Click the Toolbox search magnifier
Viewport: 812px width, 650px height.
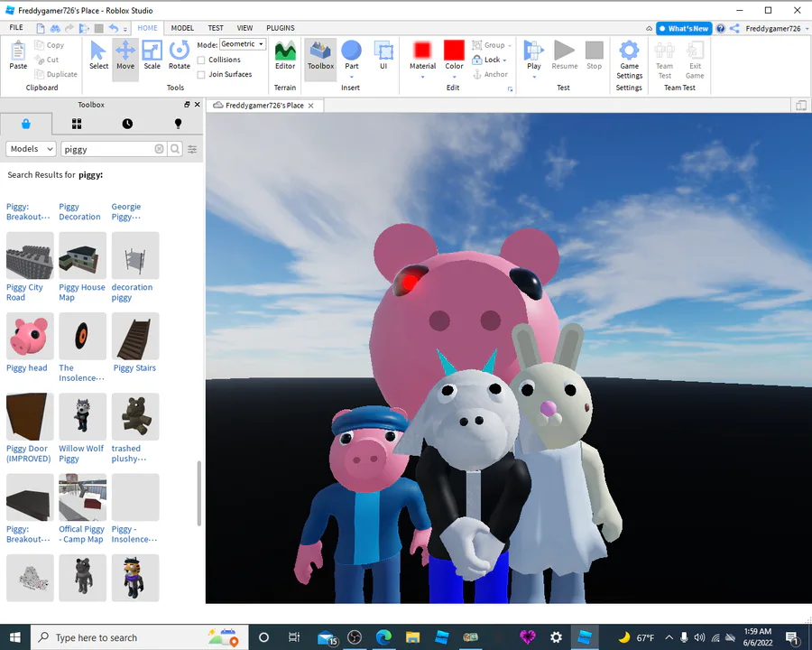175,149
